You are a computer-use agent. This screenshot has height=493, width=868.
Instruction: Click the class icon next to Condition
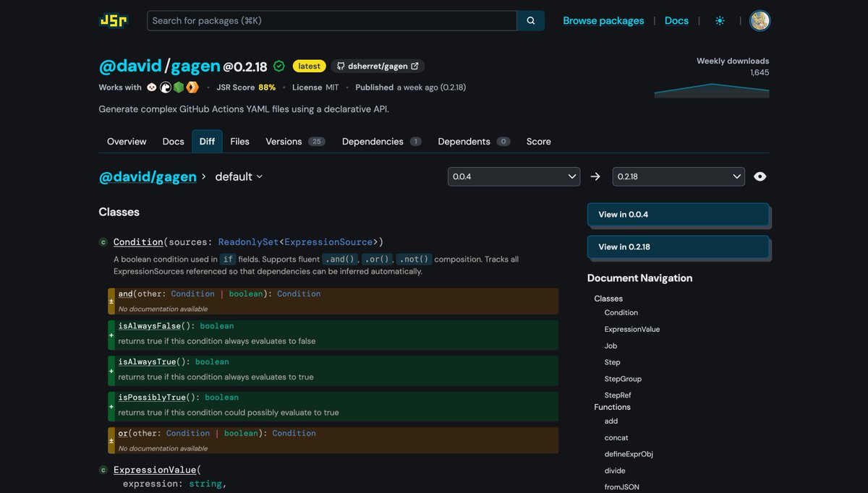point(103,242)
